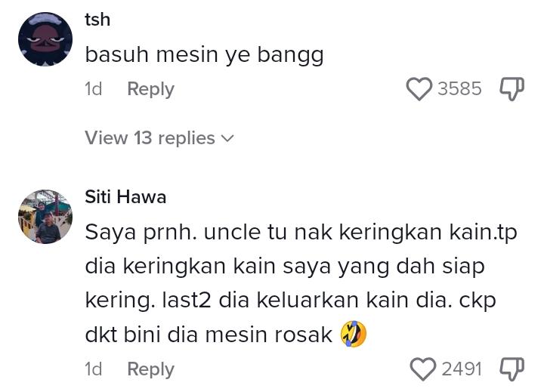544x392 pixels.
Task: Open Siti Hawa's profile avatar
Action: point(45,217)
